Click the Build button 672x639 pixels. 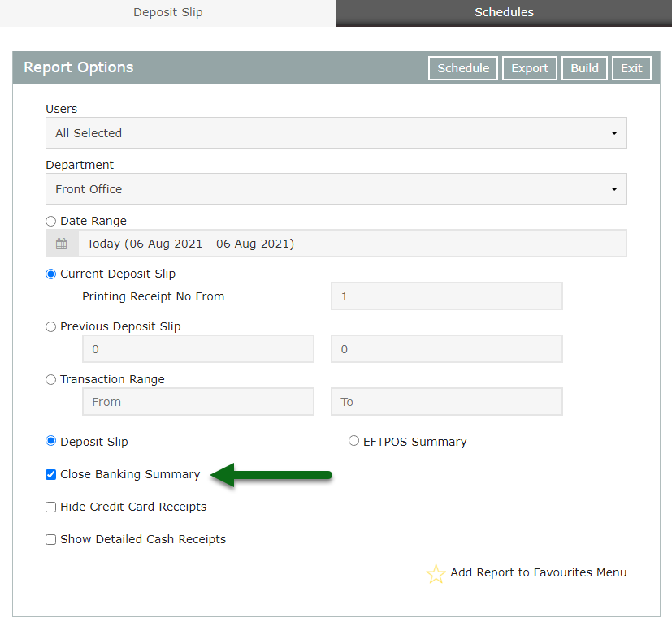coord(584,68)
